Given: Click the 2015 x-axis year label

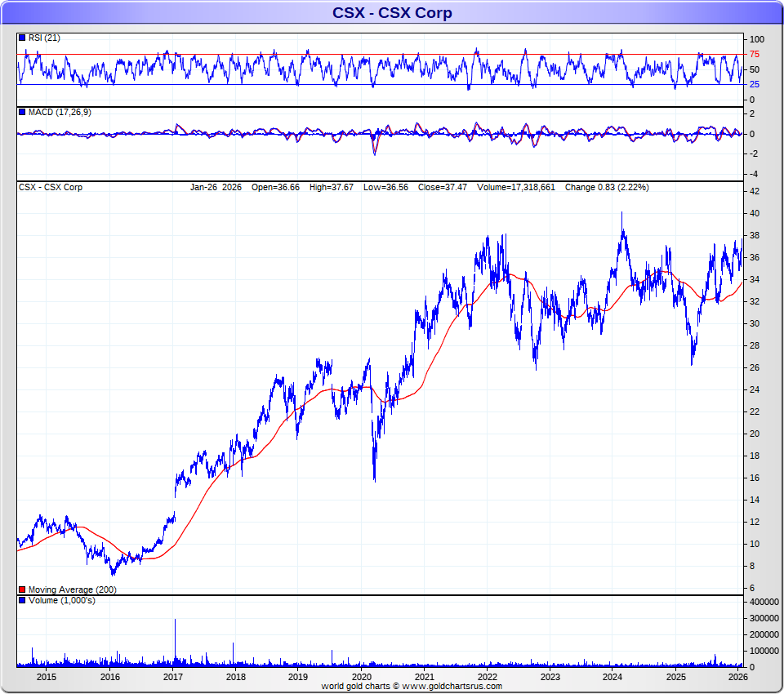Looking at the screenshot, I should (47, 677).
